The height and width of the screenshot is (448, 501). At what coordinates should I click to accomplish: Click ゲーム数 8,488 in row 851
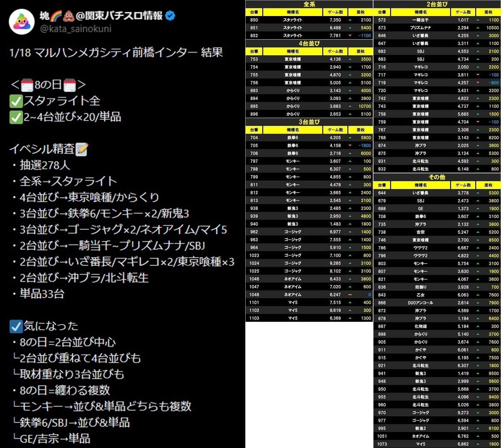(x=335, y=28)
